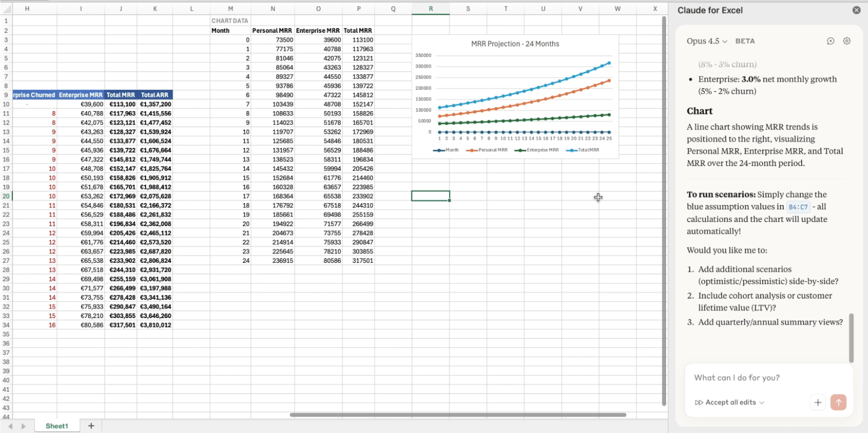868x433 pixels.
Task: Click the send message arrow button
Action: pyautogui.click(x=838, y=402)
